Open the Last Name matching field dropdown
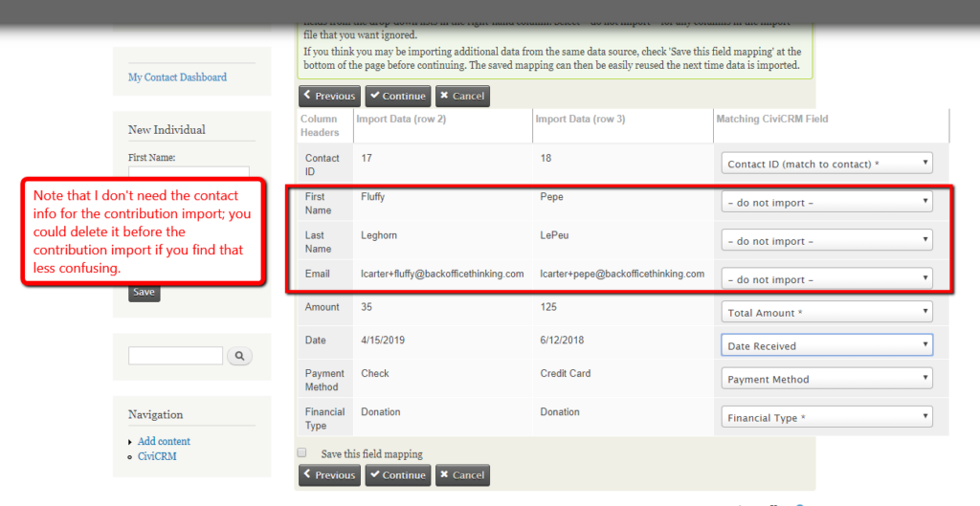Screen dimensions: 980x506 [x=827, y=241]
